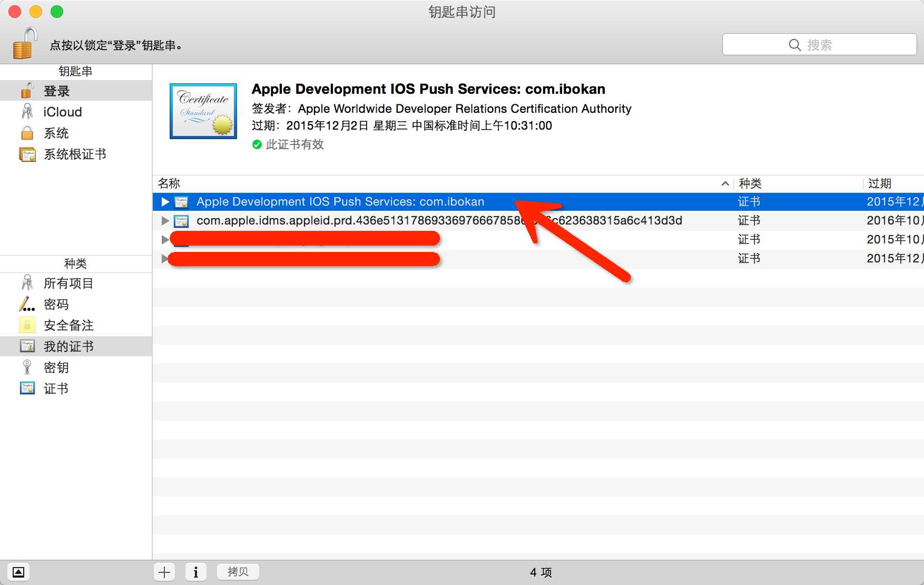Expand the com.apple.idms.appleid.prd certificate row

(165, 221)
